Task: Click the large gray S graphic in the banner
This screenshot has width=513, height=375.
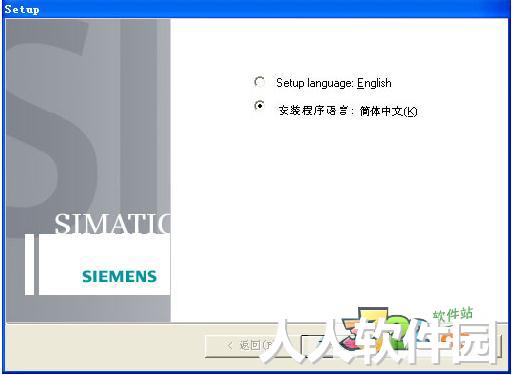Action: (50, 127)
